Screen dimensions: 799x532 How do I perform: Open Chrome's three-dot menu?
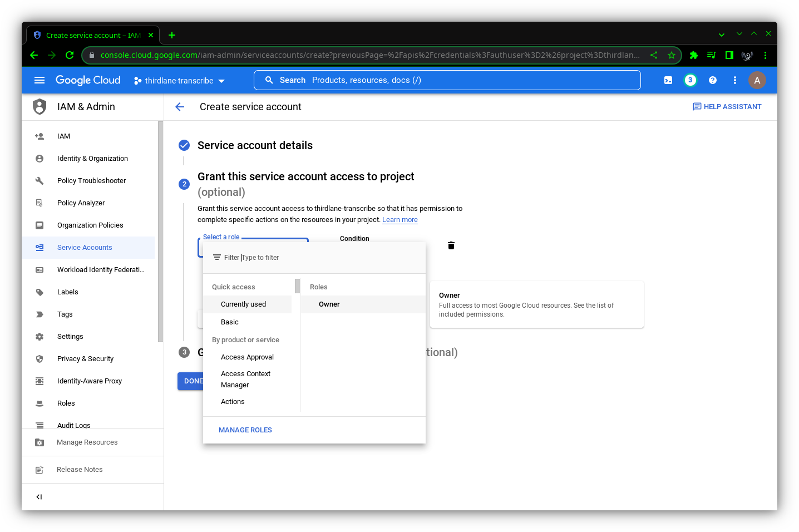[766, 55]
